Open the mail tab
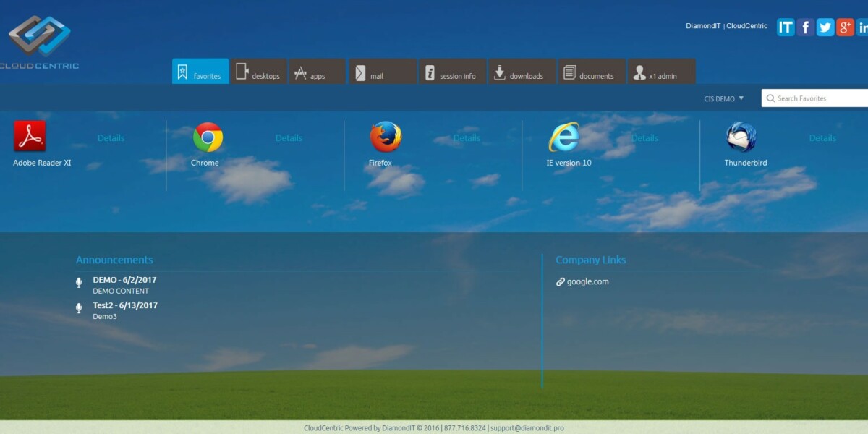The image size is (868, 434). tap(383, 72)
